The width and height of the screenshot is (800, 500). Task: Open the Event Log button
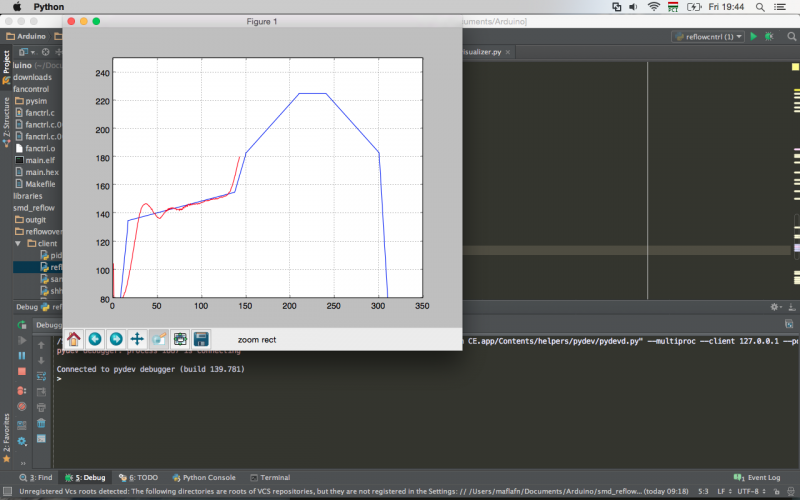pyautogui.click(x=758, y=478)
